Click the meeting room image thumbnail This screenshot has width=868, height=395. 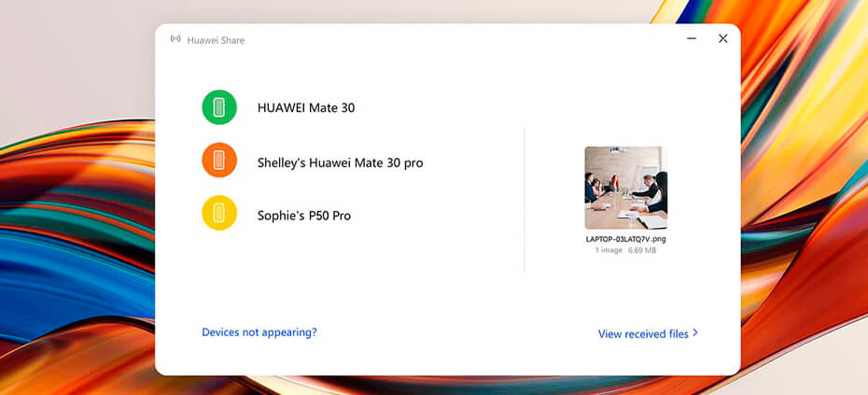coord(625,188)
